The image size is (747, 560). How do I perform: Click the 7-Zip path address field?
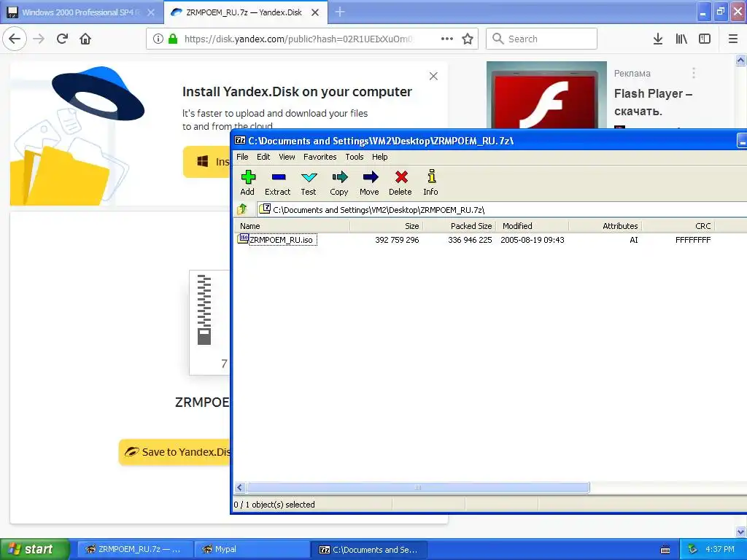click(x=502, y=209)
